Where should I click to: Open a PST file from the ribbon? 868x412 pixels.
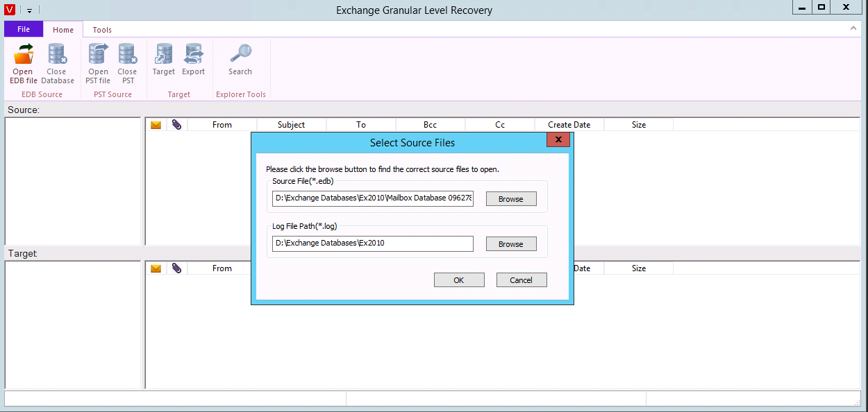point(98,64)
